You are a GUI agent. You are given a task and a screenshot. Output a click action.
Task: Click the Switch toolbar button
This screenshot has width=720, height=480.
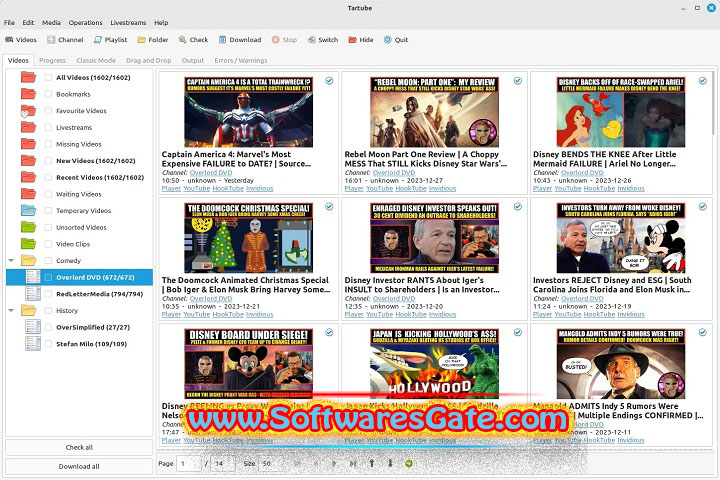point(323,40)
